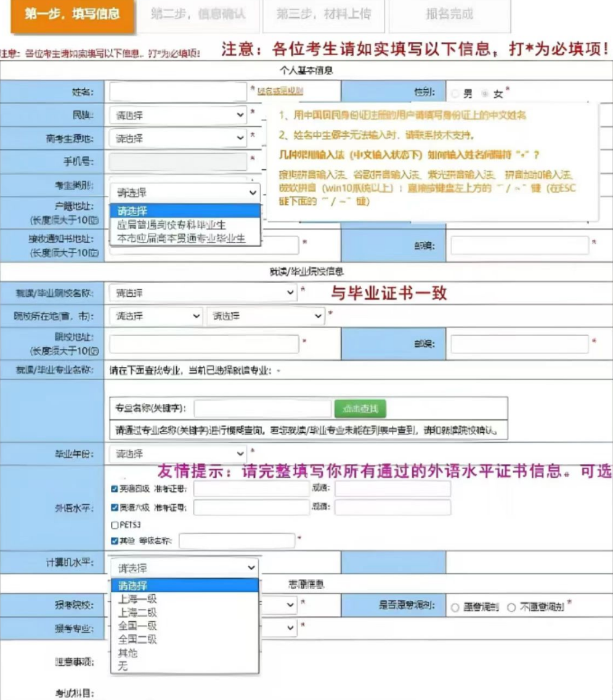Focus the 专业名称(关键字) search box
The image size is (613, 700).
click(262, 409)
